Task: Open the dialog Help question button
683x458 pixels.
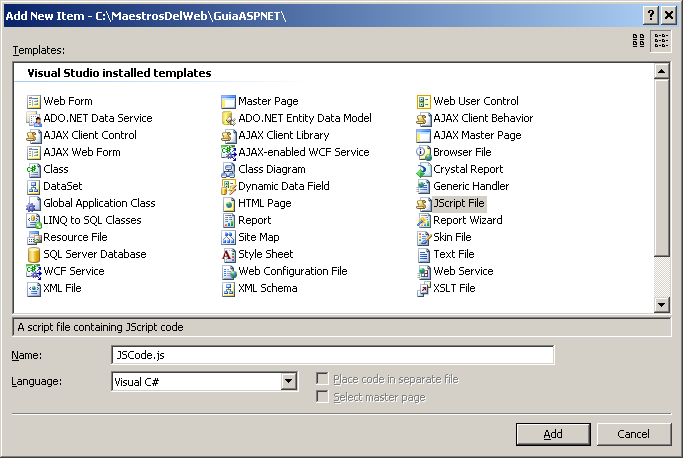Action: pyautogui.click(x=650, y=14)
